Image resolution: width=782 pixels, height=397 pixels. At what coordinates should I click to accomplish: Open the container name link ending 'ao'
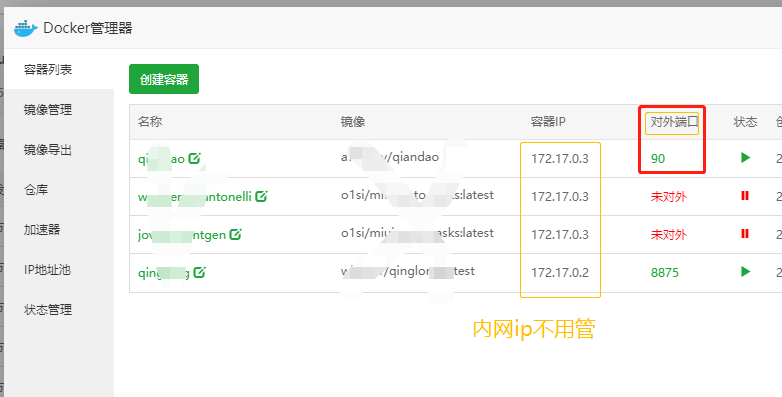pyautogui.click(x=162, y=159)
